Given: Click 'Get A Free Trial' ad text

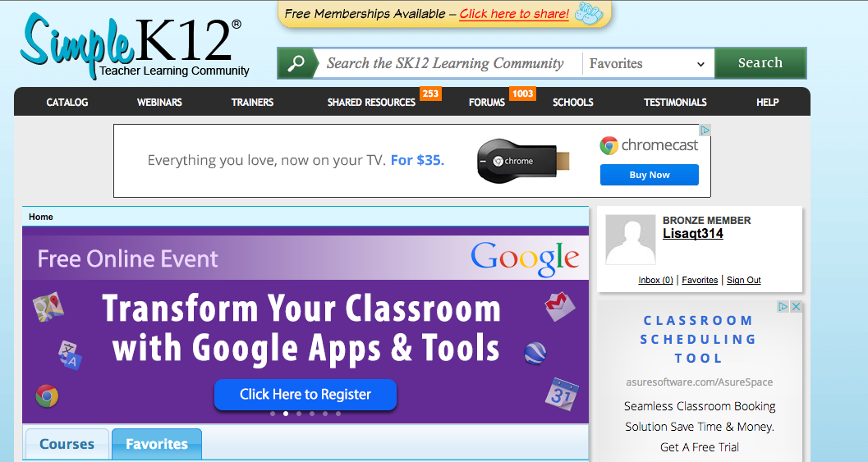Looking at the screenshot, I should [699, 447].
